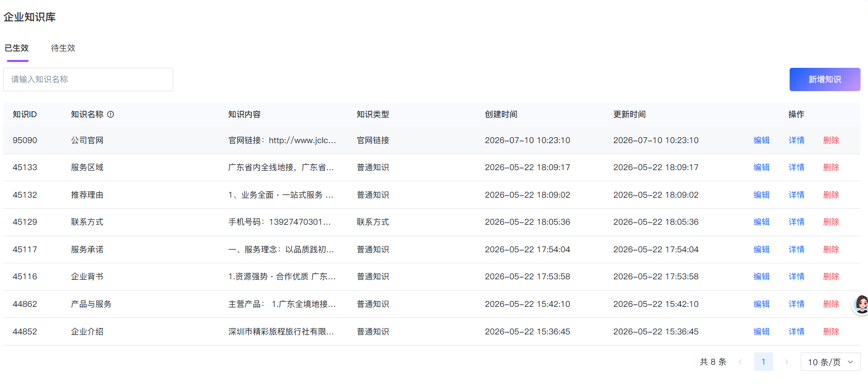Image resolution: width=868 pixels, height=389 pixels.
Task: Click created time 2026-07-10 10:23:10
Action: tap(527, 140)
